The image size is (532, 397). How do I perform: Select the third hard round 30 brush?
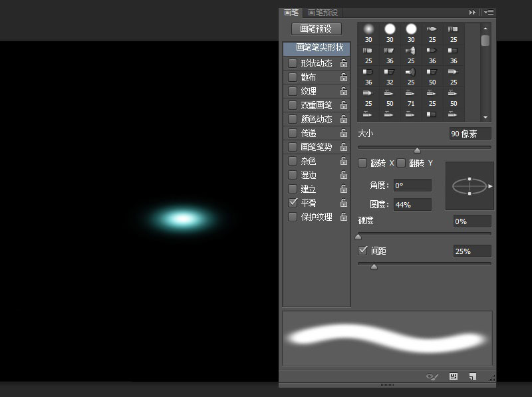pos(411,33)
